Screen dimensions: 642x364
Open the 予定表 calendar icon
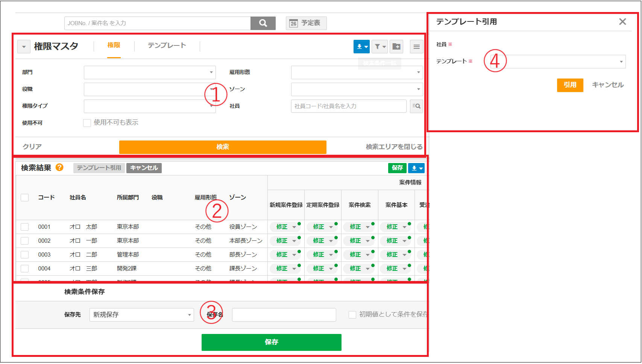coord(306,23)
